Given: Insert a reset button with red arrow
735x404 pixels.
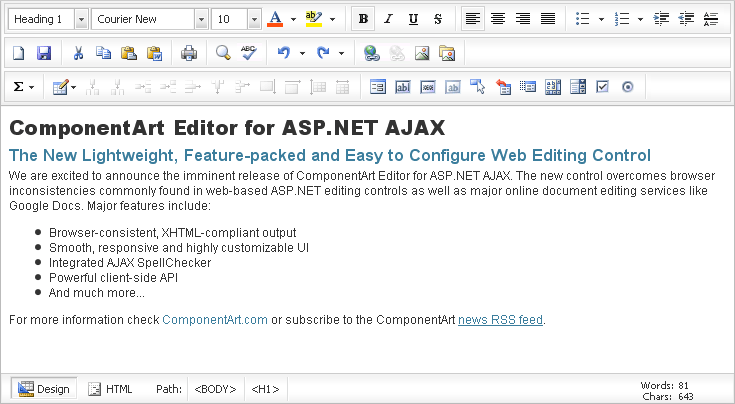Looking at the screenshot, I should click(503, 87).
